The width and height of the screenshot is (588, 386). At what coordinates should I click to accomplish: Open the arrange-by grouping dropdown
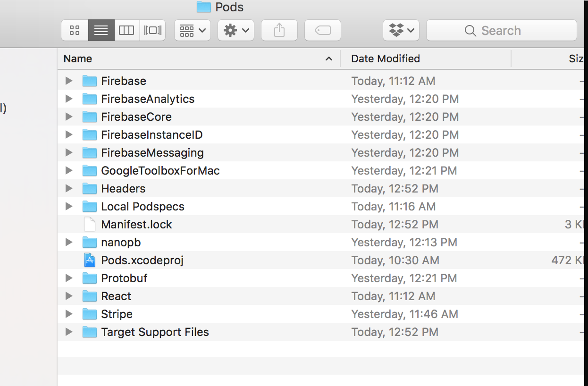tap(193, 31)
